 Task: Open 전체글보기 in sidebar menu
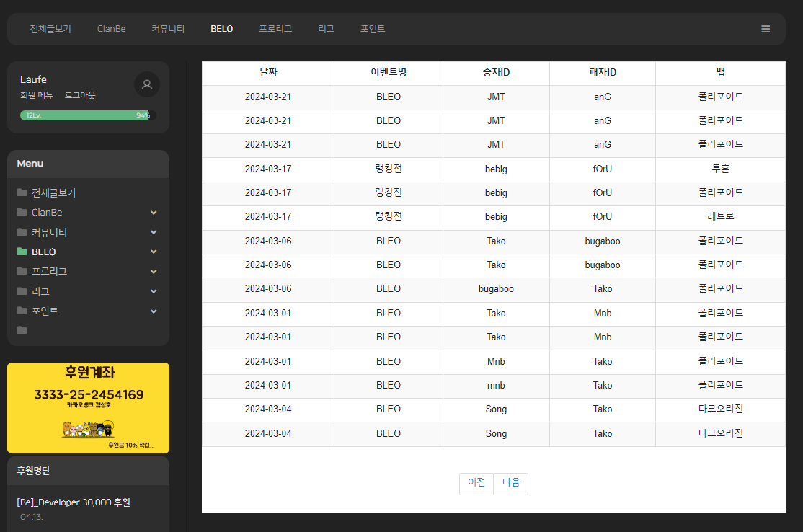[x=54, y=193]
